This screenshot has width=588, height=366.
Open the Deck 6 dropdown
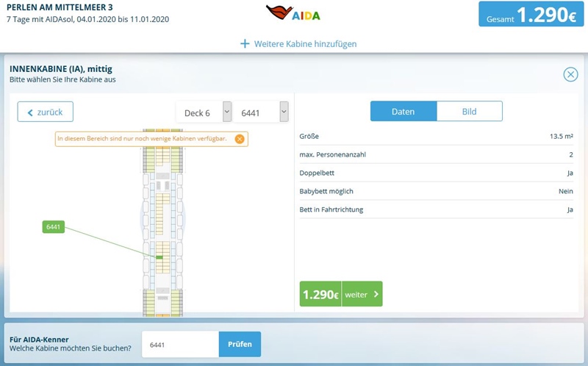pyautogui.click(x=204, y=112)
